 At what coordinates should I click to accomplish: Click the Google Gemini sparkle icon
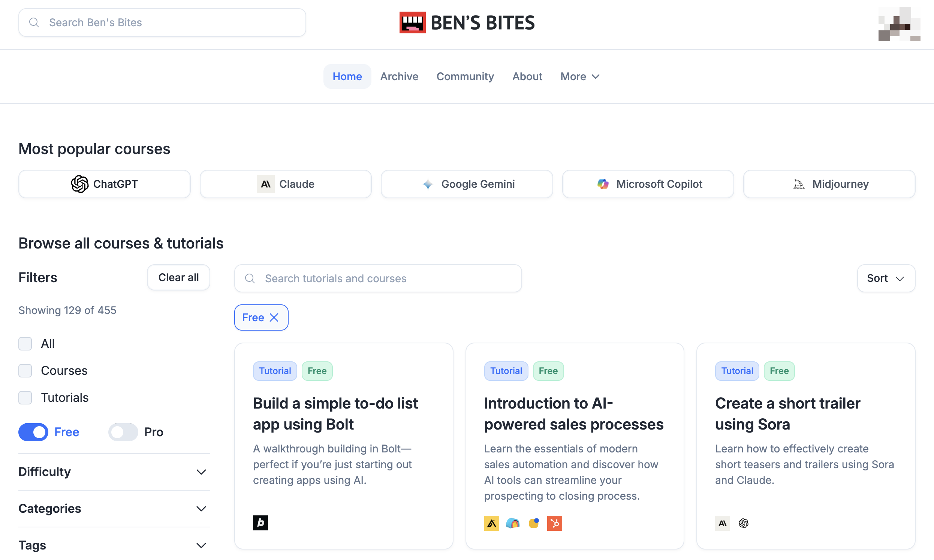pyautogui.click(x=427, y=184)
